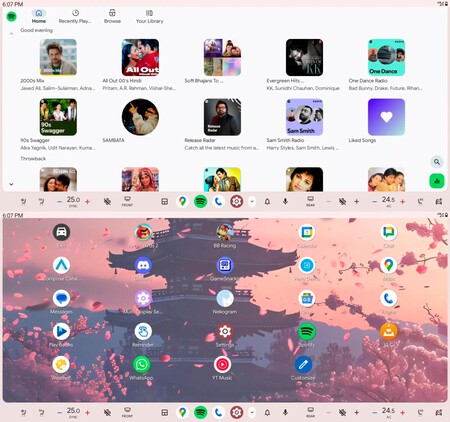The width and height of the screenshot is (450, 422).
Task: Toggle FRONT defrost in bar beneath launcher screen
Action: click(127, 412)
